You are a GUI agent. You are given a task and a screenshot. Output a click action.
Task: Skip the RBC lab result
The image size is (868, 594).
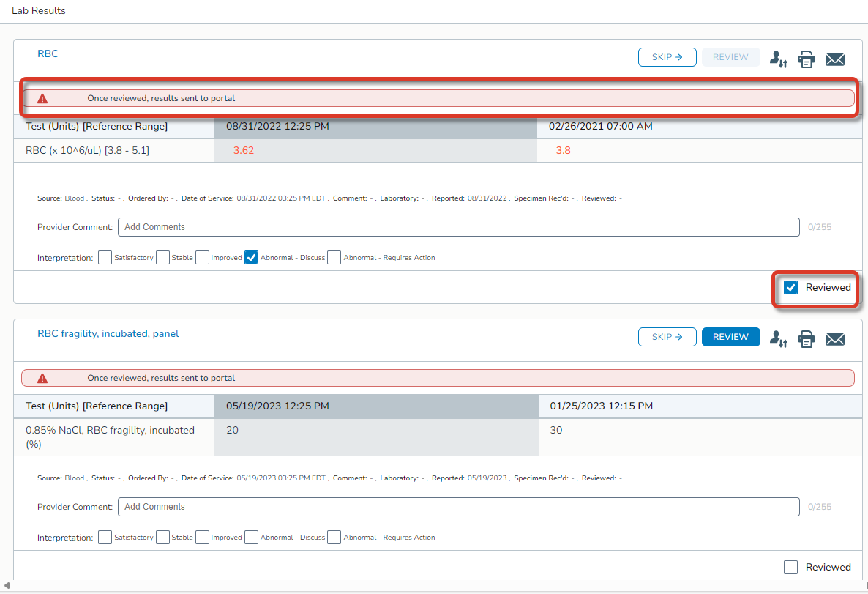[x=667, y=57]
